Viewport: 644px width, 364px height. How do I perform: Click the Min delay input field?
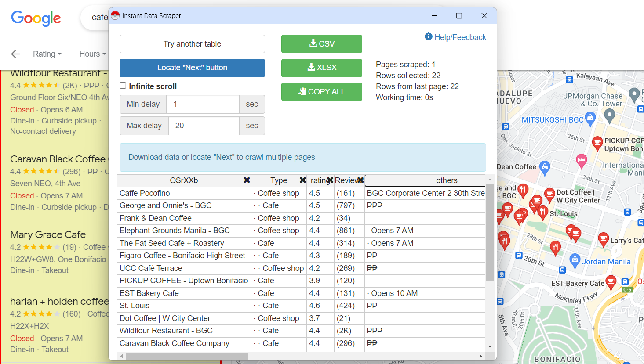[x=203, y=104]
